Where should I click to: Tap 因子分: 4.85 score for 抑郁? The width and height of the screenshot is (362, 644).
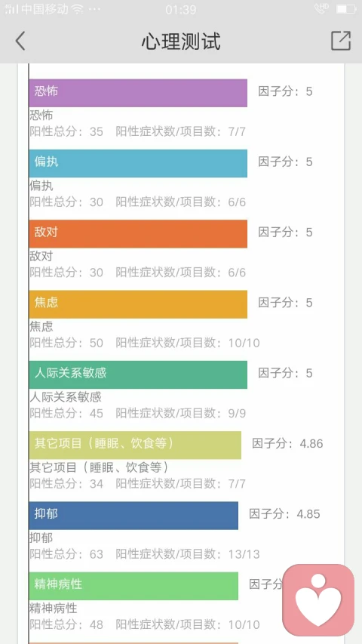[284, 514]
